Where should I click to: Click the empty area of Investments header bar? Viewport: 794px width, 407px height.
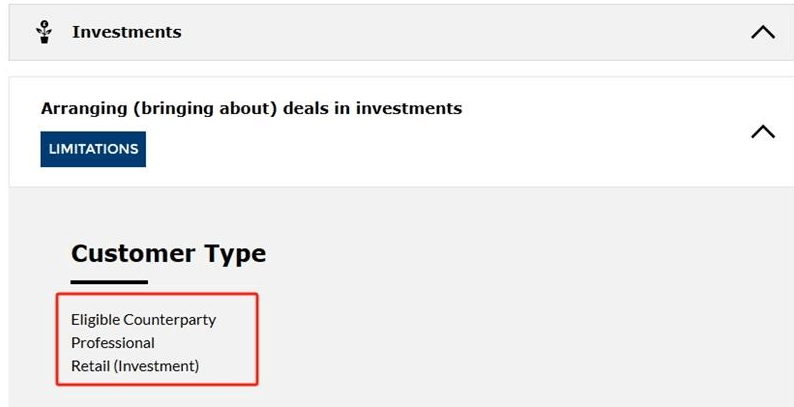pyautogui.click(x=456, y=32)
